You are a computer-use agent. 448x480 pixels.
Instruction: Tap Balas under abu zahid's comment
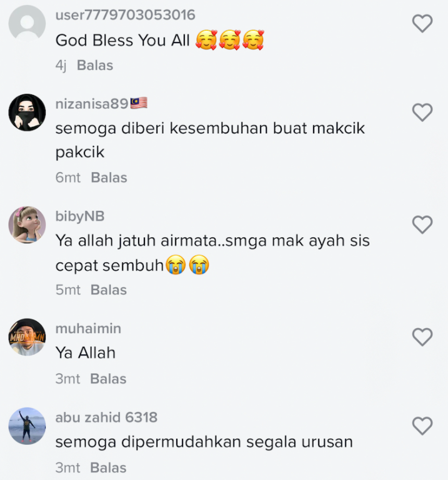(108, 467)
